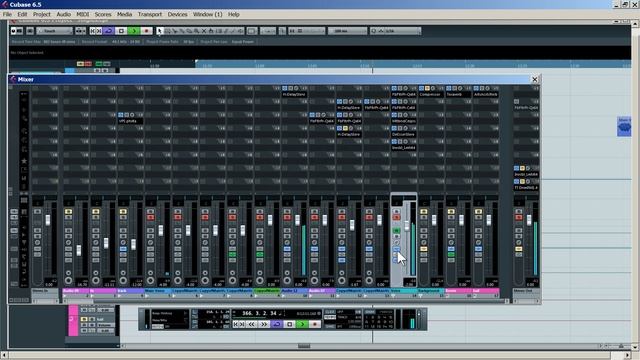Click the Compressor insert slot in mixer
Image resolution: width=640 pixels, height=360 pixels.
click(x=430, y=94)
